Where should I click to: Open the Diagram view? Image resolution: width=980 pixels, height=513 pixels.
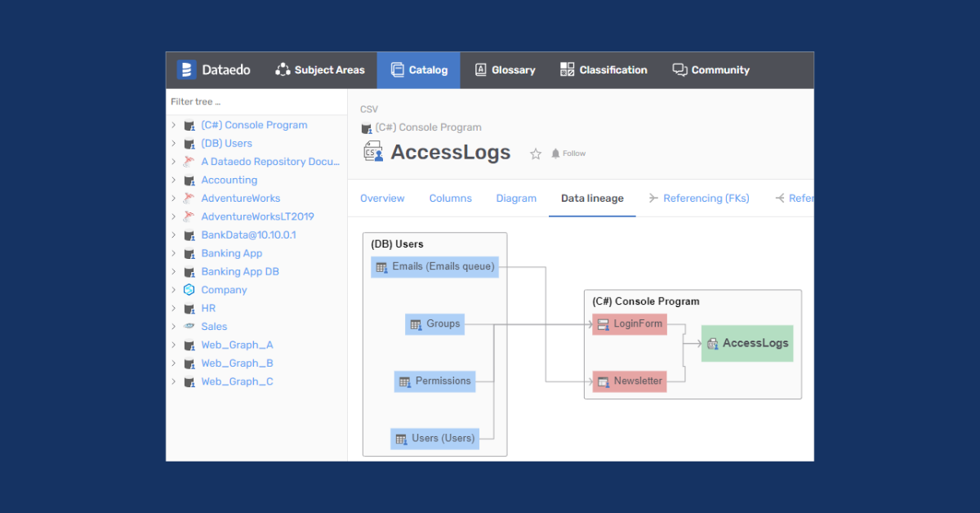[x=516, y=198]
